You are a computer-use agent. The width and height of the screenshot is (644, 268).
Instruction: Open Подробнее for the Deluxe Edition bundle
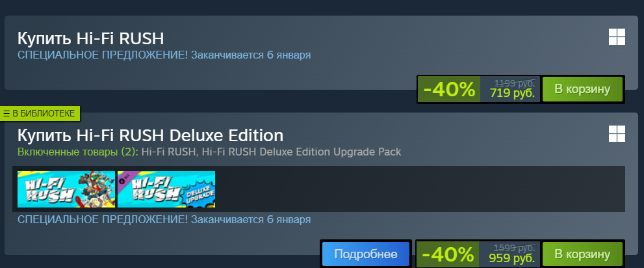pyautogui.click(x=366, y=254)
